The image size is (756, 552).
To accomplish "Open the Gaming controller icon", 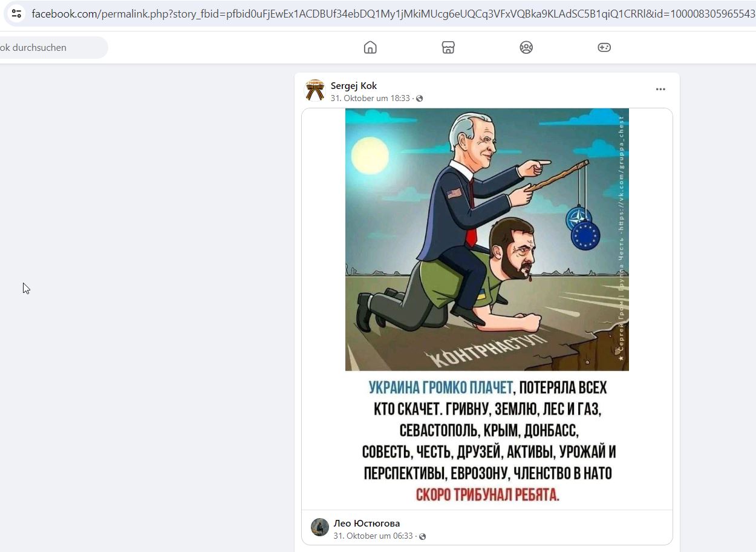I will (x=604, y=47).
